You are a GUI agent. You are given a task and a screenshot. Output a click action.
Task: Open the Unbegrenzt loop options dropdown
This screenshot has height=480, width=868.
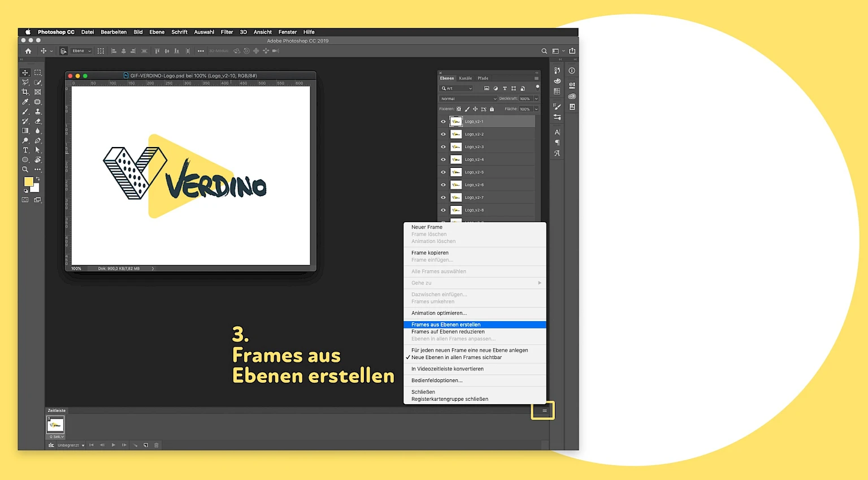pyautogui.click(x=71, y=446)
